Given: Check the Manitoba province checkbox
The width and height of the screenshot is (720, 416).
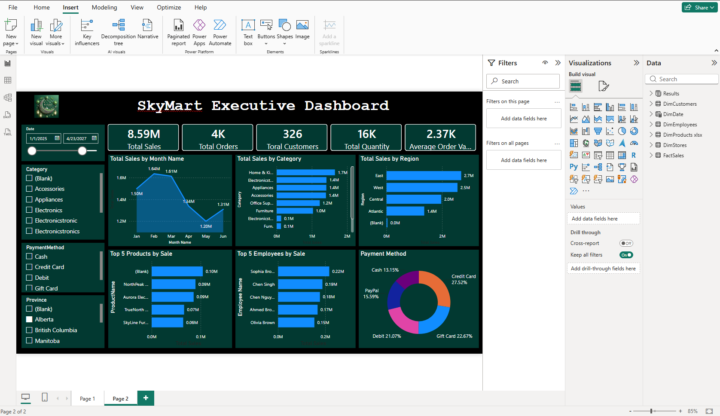Looking at the screenshot, I should [x=29, y=341].
